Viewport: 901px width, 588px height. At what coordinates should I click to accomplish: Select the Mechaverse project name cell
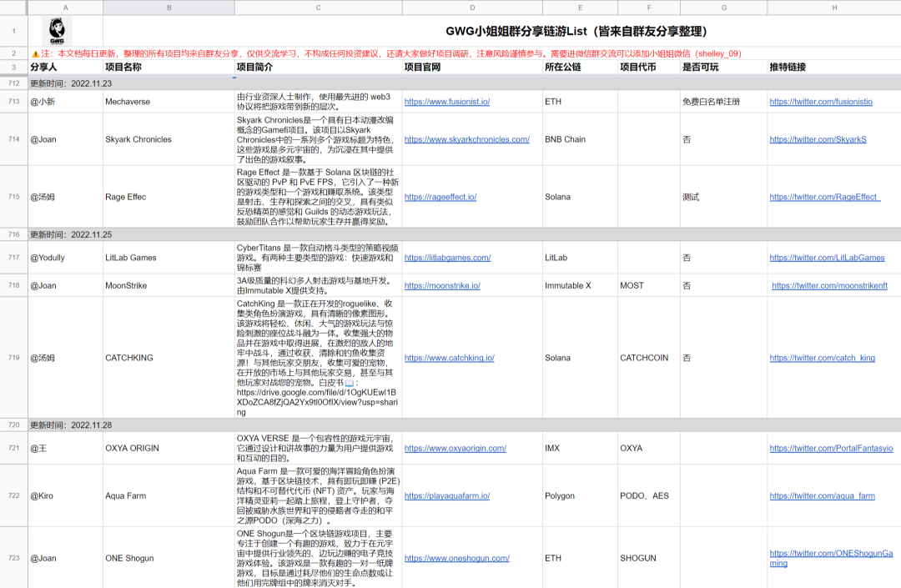point(169,102)
